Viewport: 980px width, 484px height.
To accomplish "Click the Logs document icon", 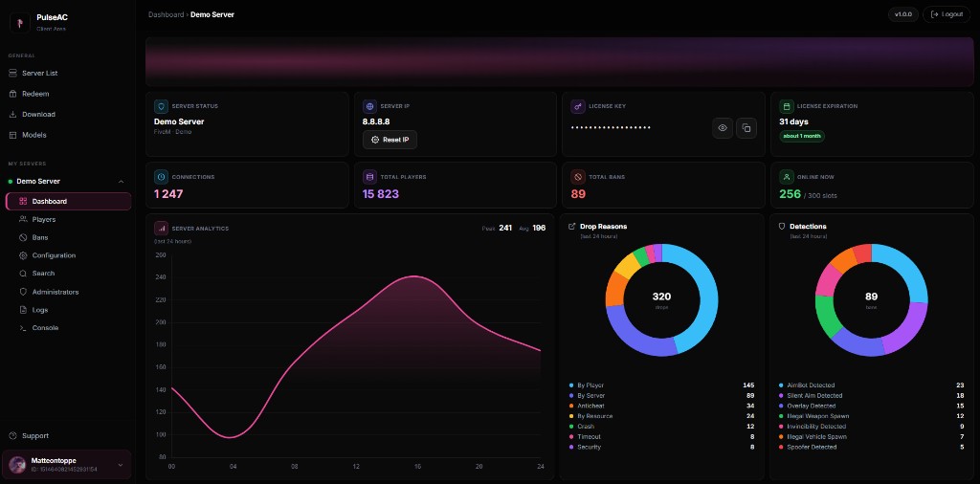I will (23, 310).
